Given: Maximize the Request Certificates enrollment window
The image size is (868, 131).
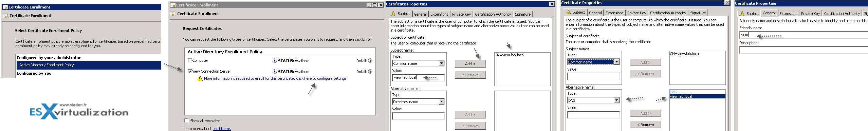Looking at the screenshot, I should [x=374, y=5].
